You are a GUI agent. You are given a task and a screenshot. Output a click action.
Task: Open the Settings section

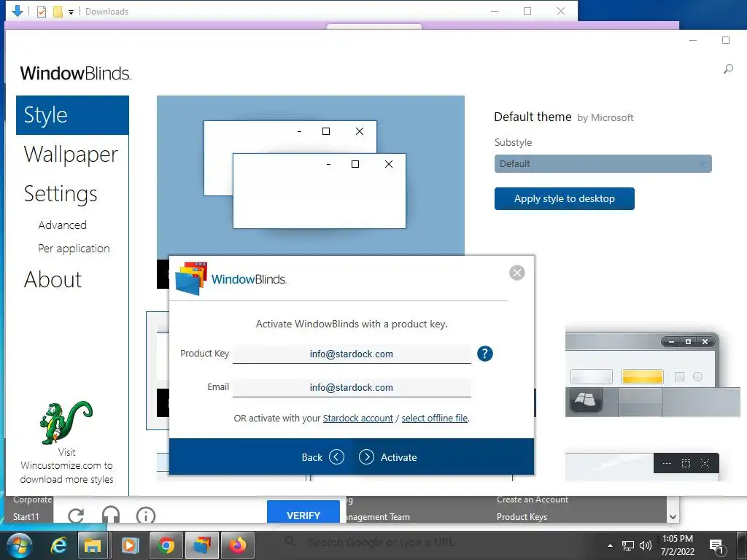pos(61,194)
